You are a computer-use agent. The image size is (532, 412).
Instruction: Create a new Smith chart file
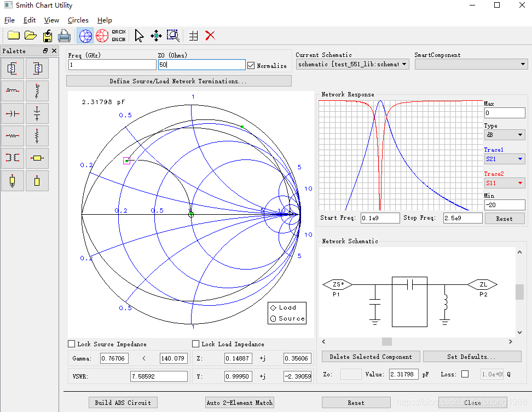[x=14, y=35]
